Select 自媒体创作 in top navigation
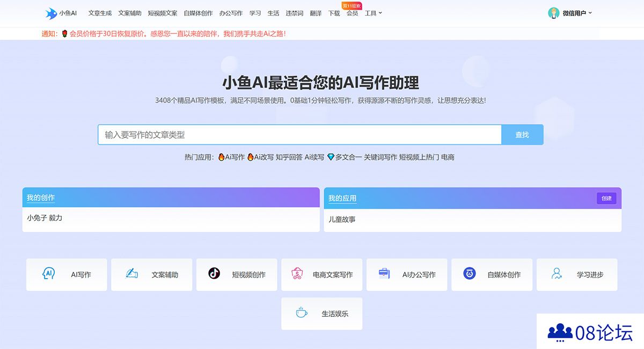 pos(198,13)
